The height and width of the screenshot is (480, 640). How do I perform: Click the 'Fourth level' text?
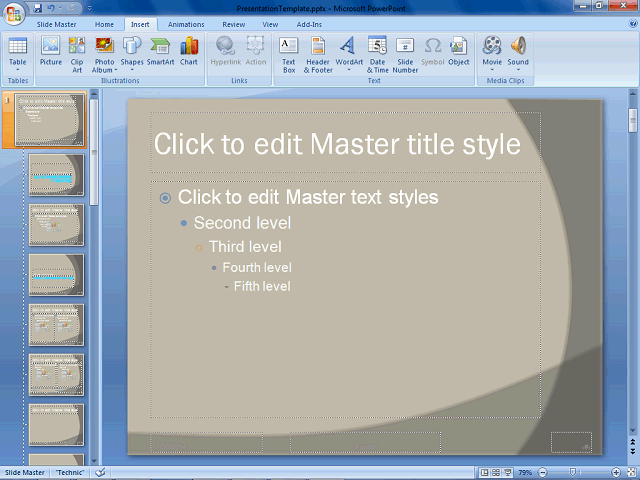[x=257, y=267]
